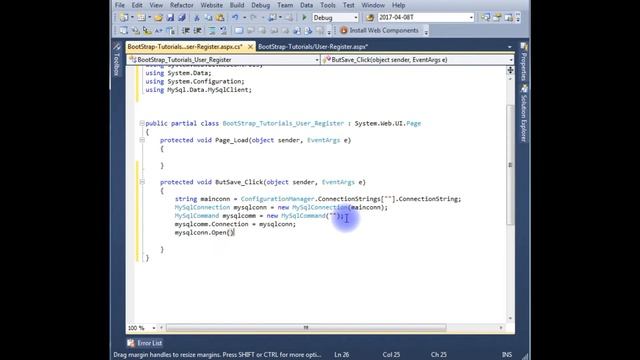Open the Debug menu
The image size is (640, 360).
(260, 5)
